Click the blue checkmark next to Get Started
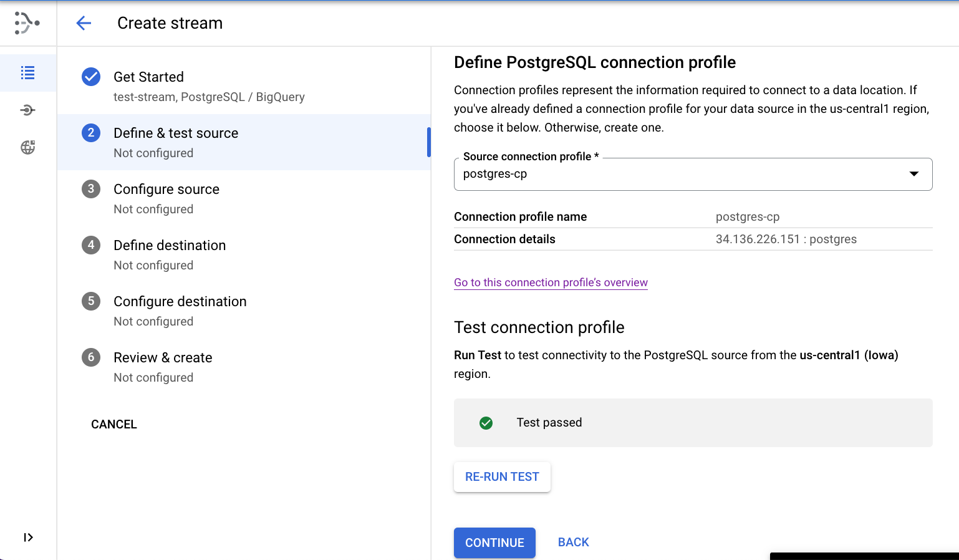Viewport: 959px width, 560px height. click(91, 77)
